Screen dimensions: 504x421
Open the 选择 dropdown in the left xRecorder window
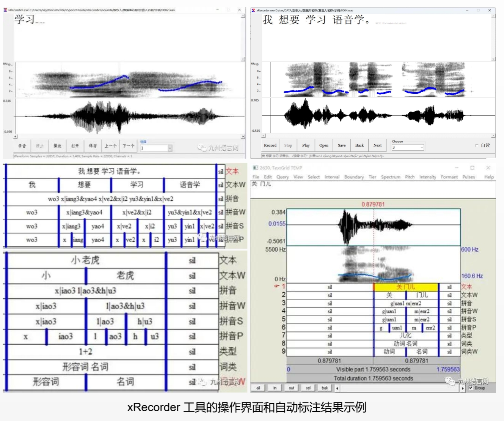(x=170, y=148)
